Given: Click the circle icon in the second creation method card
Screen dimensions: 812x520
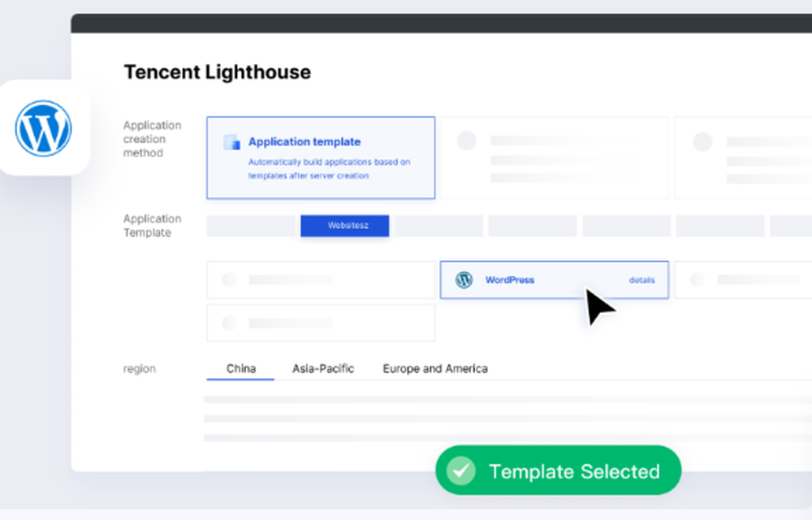Looking at the screenshot, I should pos(467,140).
